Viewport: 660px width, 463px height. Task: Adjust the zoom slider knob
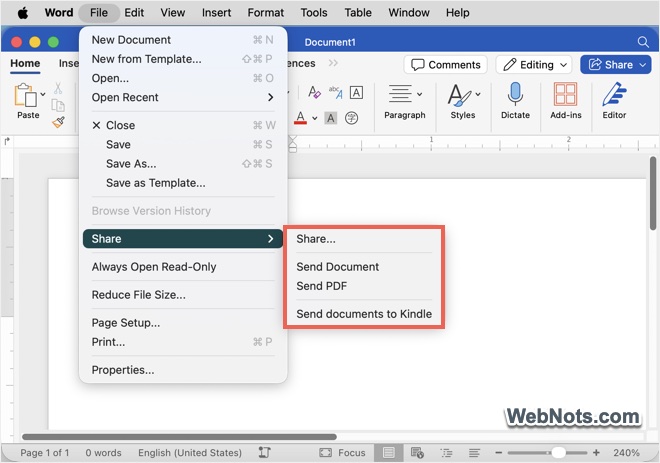(x=559, y=452)
